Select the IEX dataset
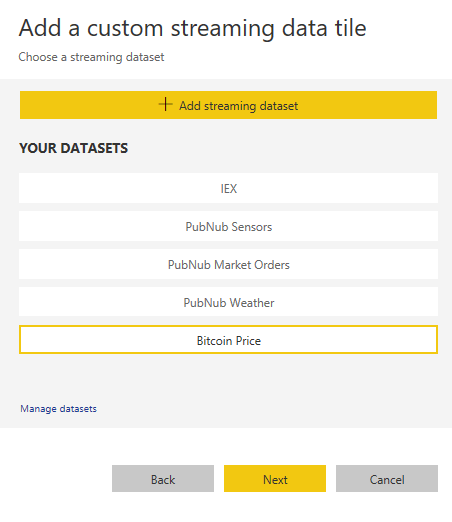This screenshot has width=452, height=522. 228,188
